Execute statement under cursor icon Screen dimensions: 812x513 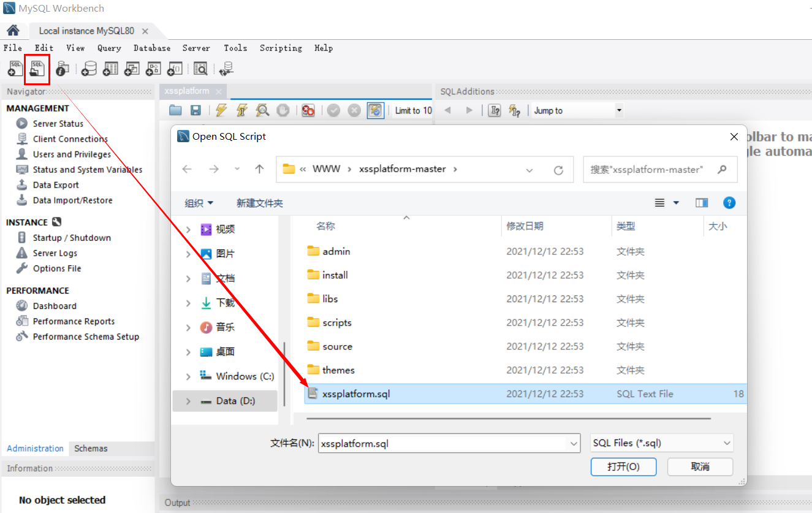[x=241, y=110]
